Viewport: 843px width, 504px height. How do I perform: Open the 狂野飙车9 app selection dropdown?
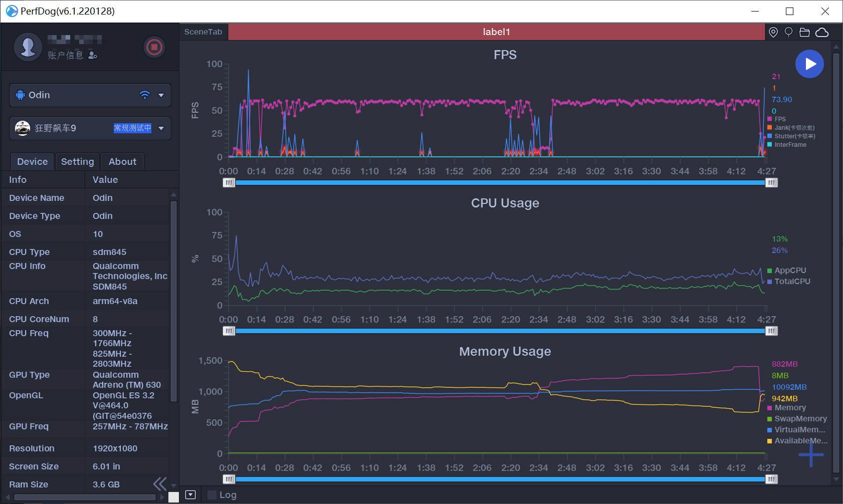pyautogui.click(x=161, y=128)
